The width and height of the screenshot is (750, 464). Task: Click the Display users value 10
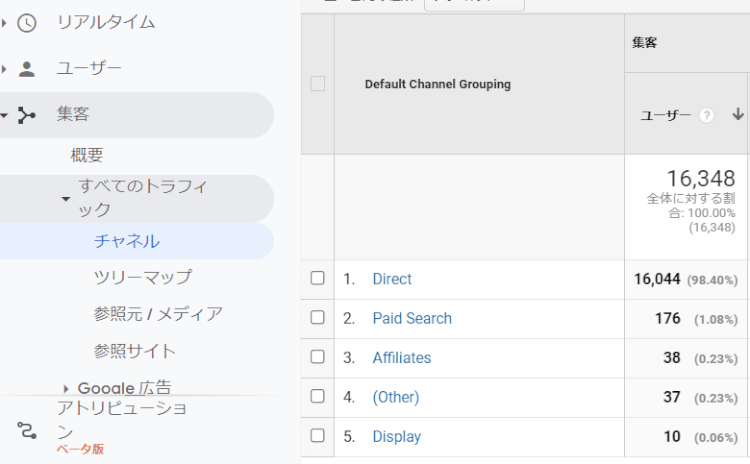coord(672,436)
